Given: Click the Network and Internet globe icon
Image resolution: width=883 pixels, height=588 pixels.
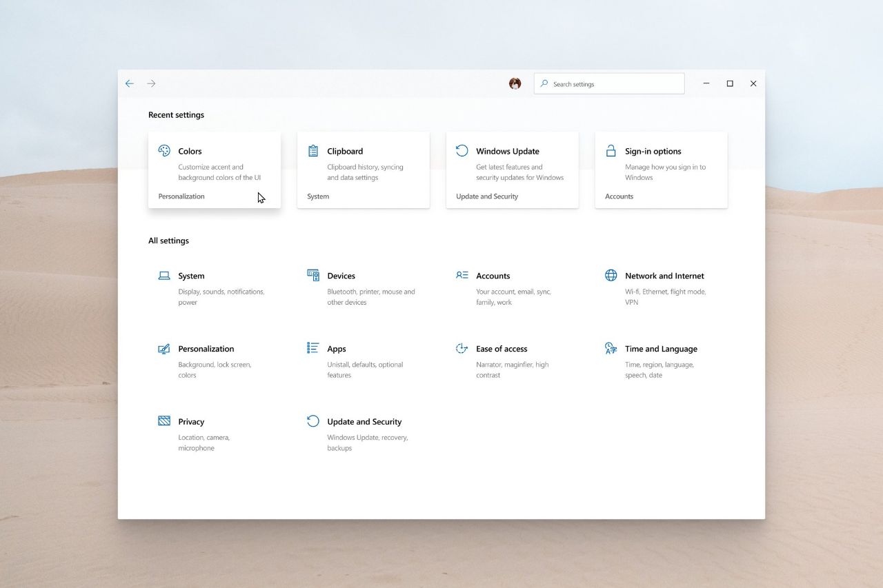Looking at the screenshot, I should click(611, 275).
